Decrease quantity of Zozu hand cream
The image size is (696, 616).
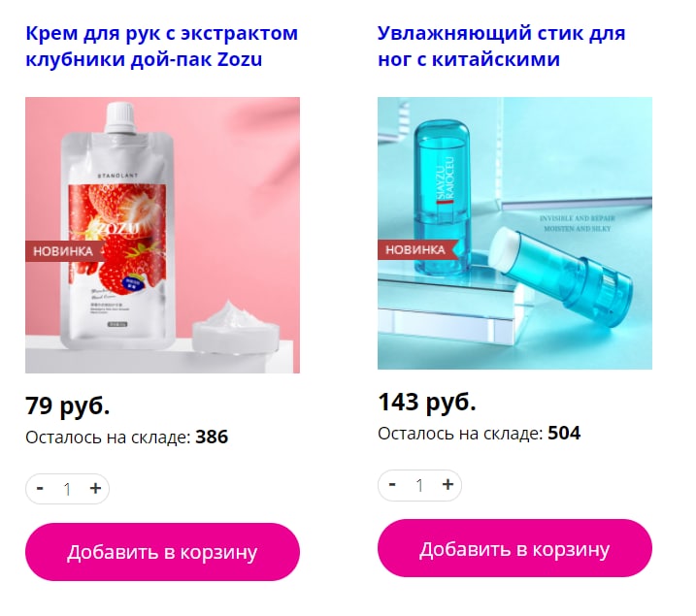[40, 489]
